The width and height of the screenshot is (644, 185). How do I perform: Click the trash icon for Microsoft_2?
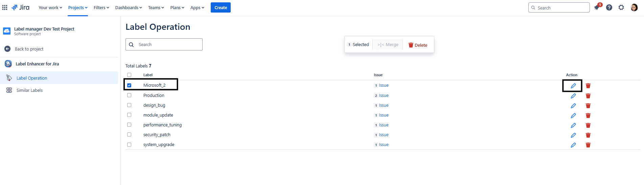[588, 86]
